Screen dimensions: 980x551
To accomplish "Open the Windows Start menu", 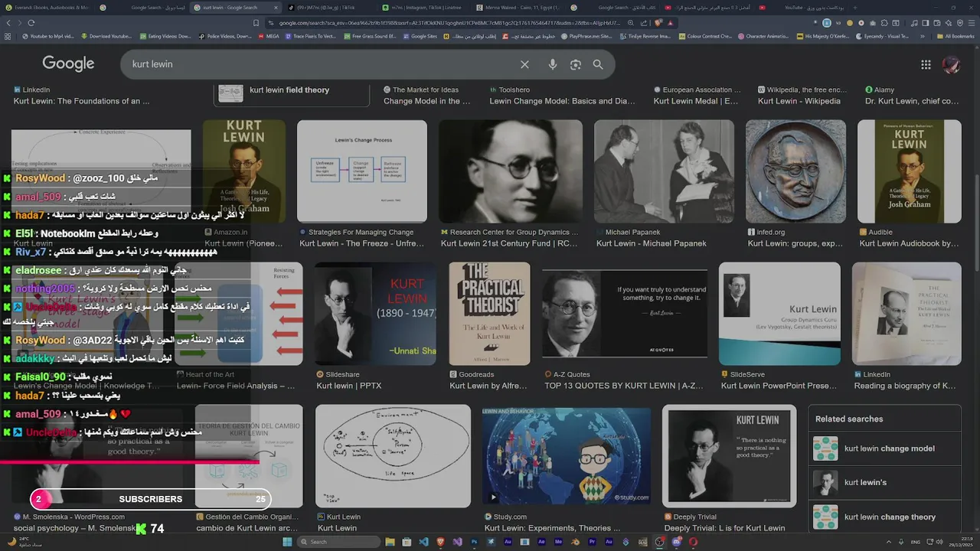I will point(286,542).
